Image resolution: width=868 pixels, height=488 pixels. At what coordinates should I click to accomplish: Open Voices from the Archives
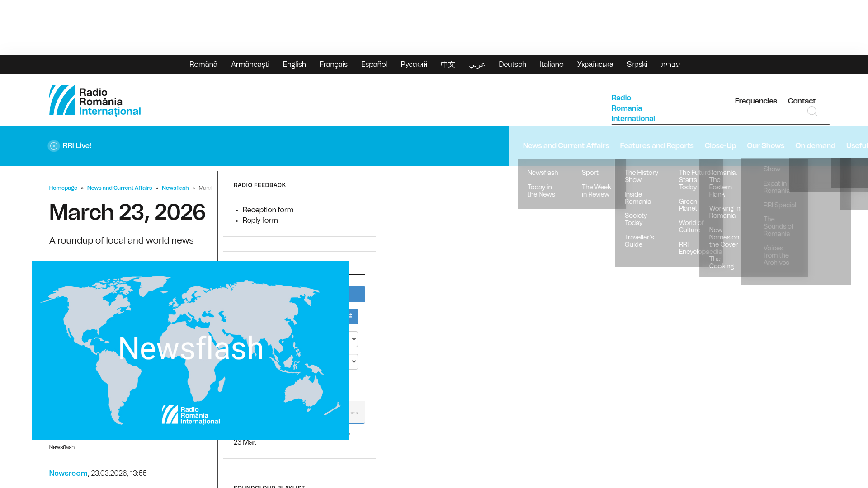tap(776, 255)
